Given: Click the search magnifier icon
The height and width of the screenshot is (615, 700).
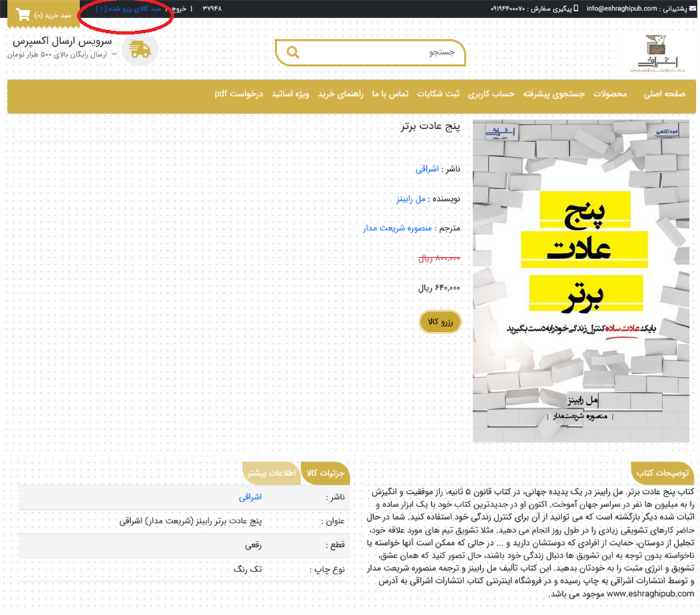Looking at the screenshot, I should (293, 53).
